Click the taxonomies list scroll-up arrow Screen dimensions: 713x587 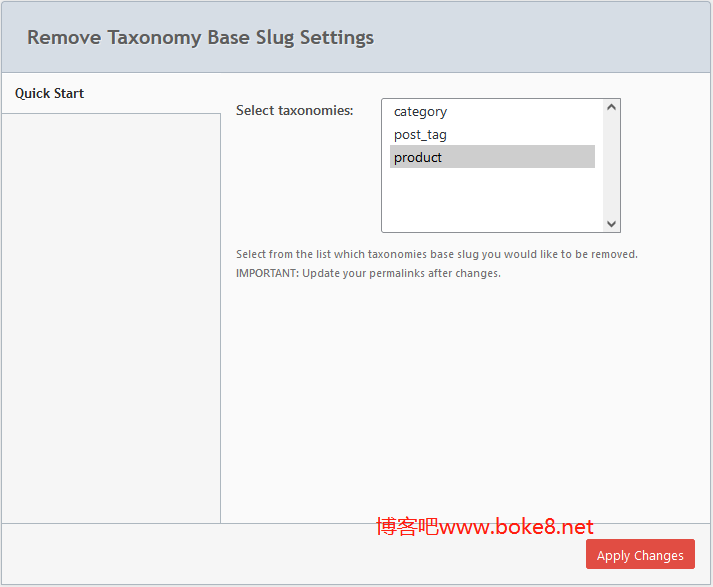612,107
